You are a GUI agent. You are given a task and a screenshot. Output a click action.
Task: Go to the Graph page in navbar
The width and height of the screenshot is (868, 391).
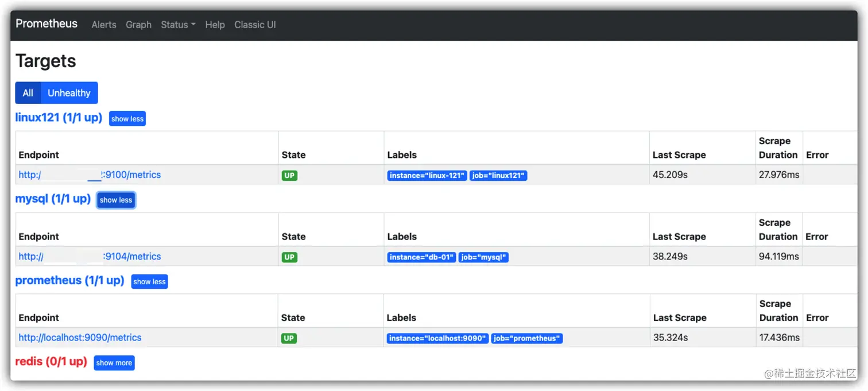(138, 25)
